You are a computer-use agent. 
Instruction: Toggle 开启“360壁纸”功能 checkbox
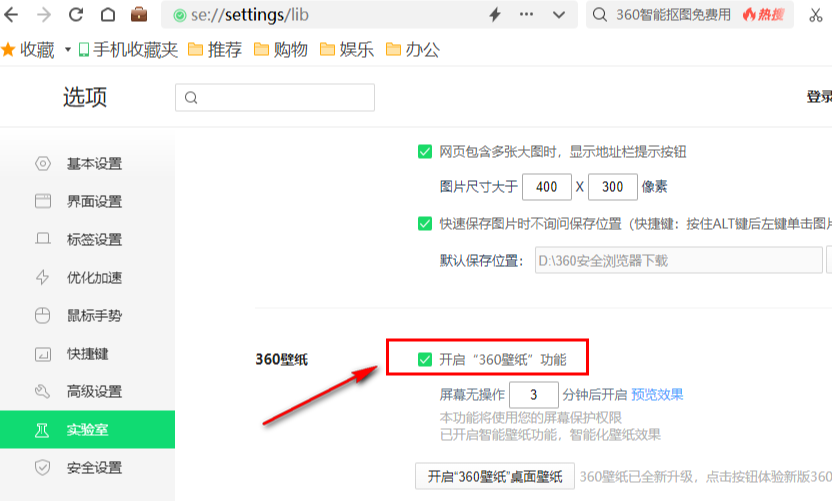pyautogui.click(x=425, y=359)
